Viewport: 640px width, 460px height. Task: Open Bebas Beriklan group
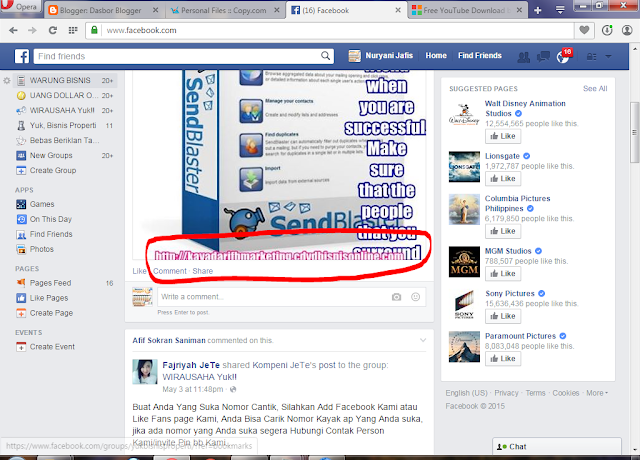(65, 140)
